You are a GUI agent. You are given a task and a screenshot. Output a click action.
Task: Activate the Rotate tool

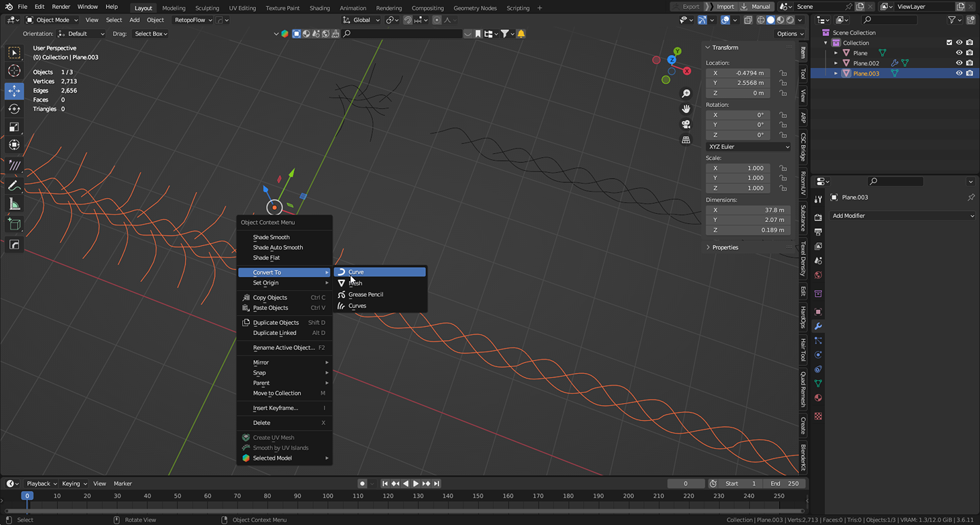coord(14,109)
